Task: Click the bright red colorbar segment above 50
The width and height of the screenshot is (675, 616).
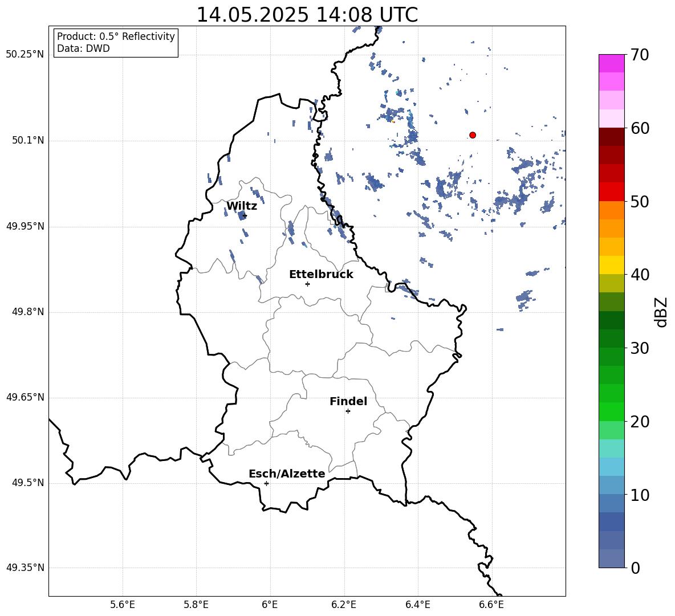Action: pos(611,192)
